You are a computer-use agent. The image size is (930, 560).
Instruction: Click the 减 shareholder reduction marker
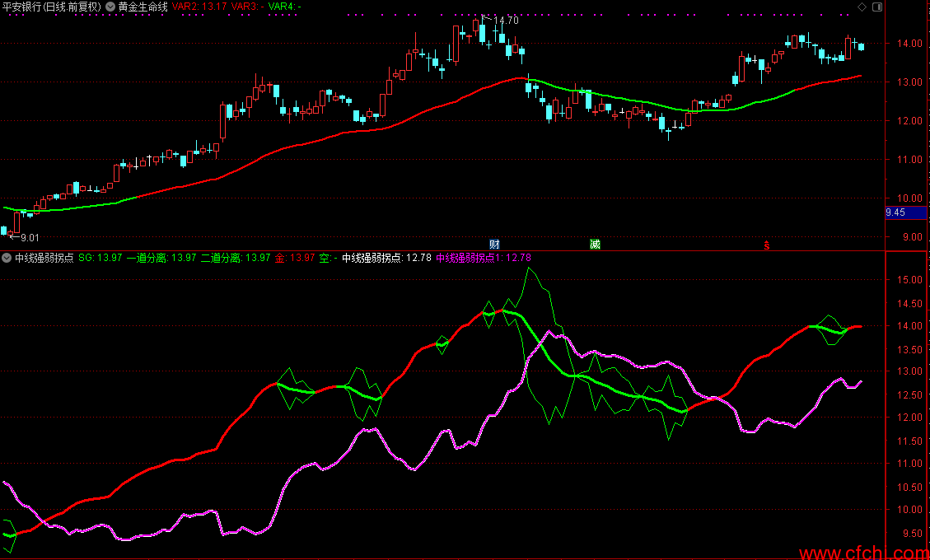pos(595,245)
